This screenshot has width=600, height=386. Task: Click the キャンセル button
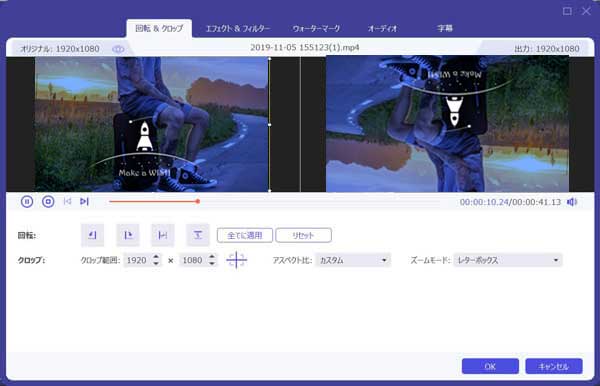click(x=554, y=366)
